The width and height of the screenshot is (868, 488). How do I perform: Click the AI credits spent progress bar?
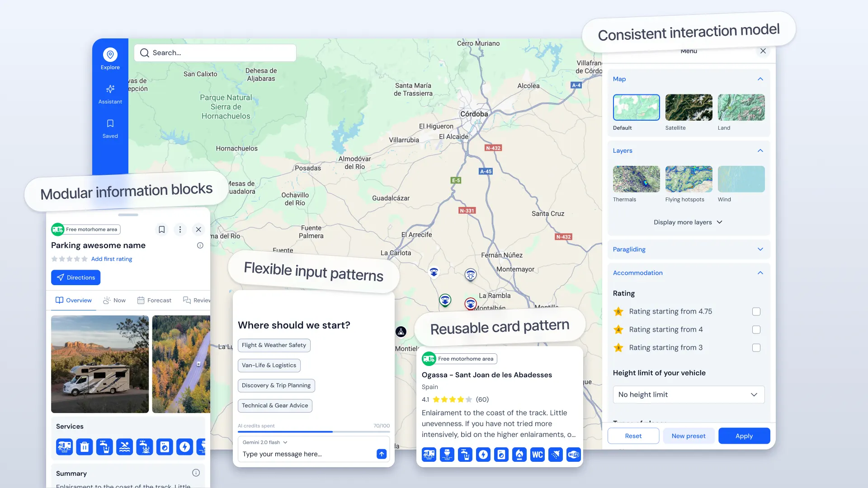pos(314,432)
